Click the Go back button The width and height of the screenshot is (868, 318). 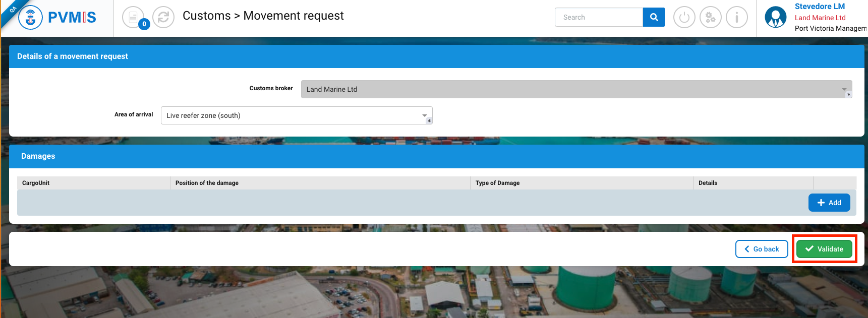[x=762, y=249]
